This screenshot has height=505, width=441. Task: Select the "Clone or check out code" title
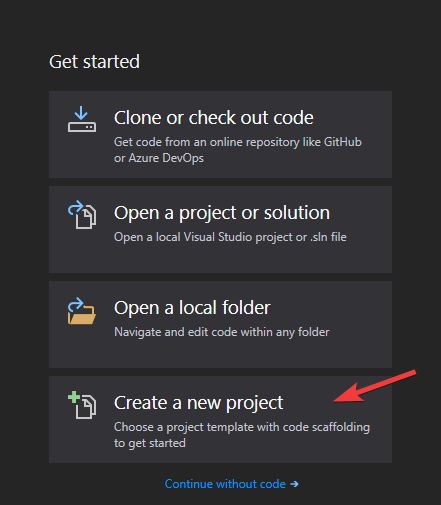tap(214, 118)
